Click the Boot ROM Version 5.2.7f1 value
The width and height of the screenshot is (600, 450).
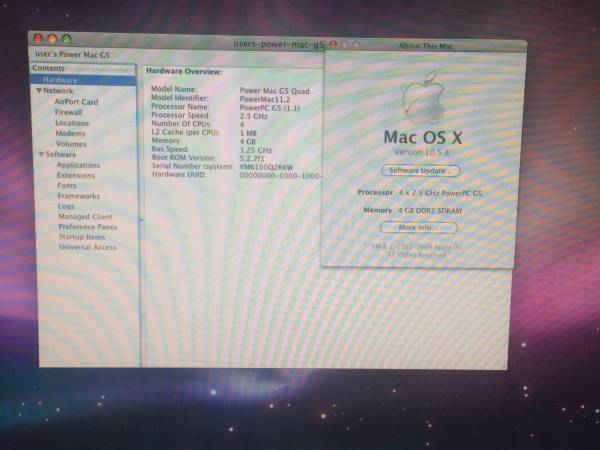(252, 158)
